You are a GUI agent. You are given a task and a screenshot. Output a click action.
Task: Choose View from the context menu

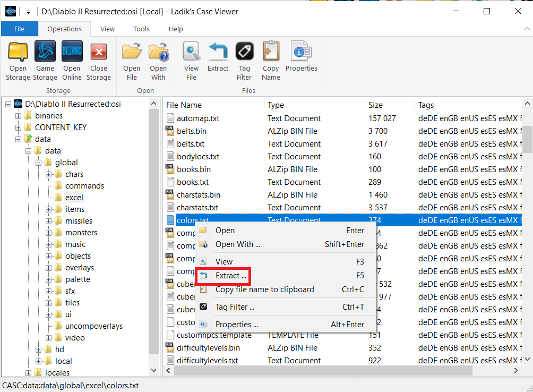(286, 262)
